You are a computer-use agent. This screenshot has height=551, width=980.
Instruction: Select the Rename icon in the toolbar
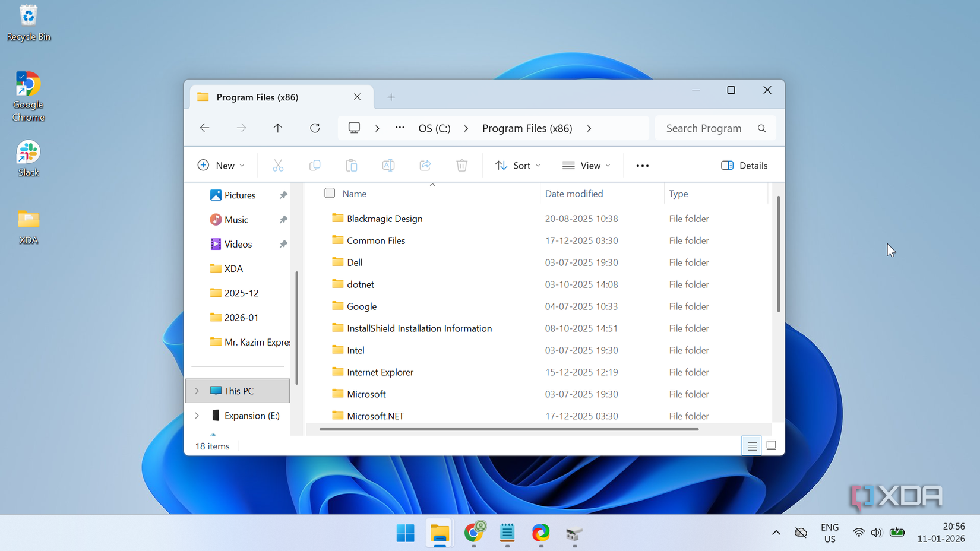coord(388,165)
